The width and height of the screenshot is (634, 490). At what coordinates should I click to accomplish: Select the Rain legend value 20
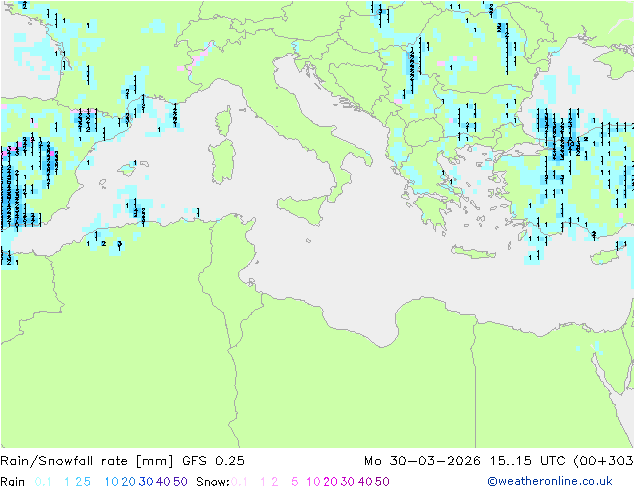pyautogui.click(x=128, y=482)
